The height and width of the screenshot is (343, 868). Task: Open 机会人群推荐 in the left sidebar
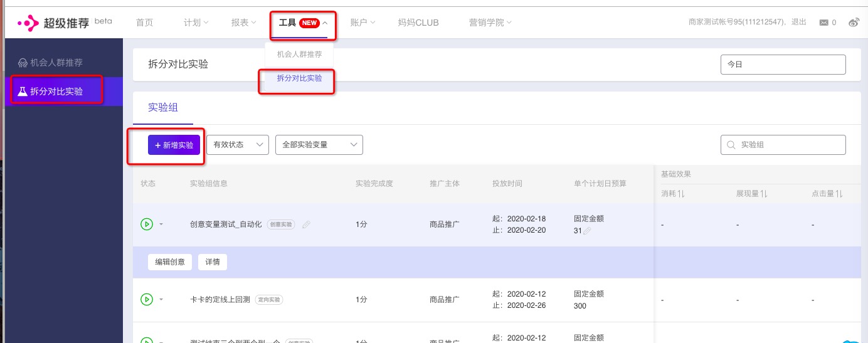coord(64,63)
